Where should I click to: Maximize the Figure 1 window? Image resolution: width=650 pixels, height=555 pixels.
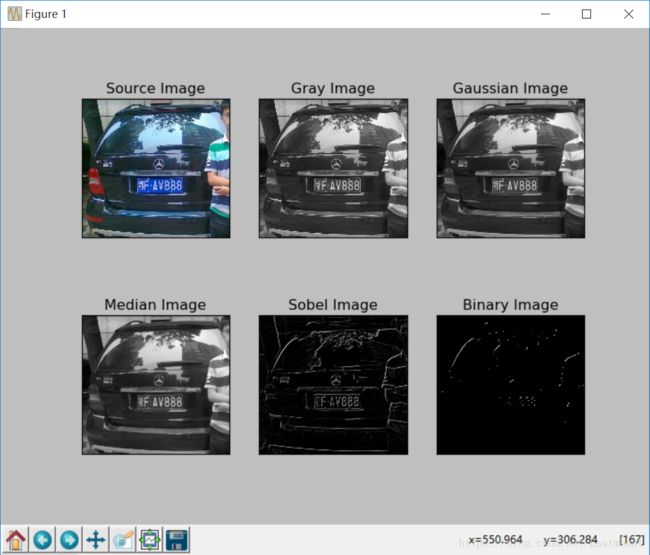(587, 14)
